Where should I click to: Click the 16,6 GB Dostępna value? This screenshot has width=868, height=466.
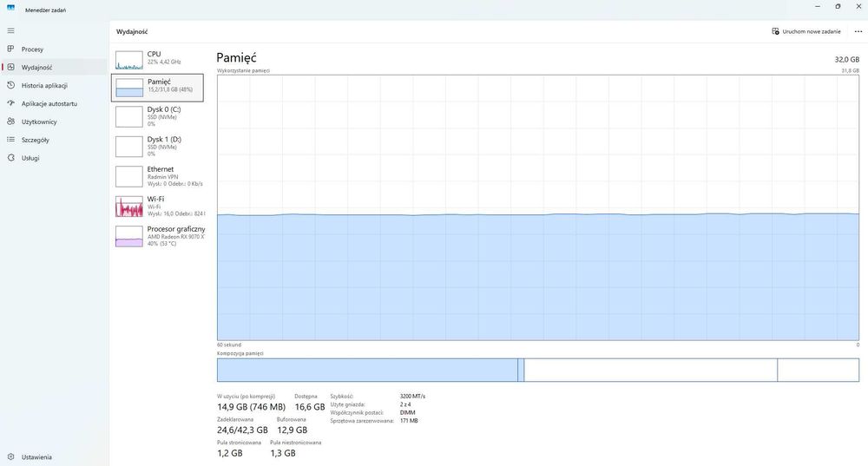310,407
